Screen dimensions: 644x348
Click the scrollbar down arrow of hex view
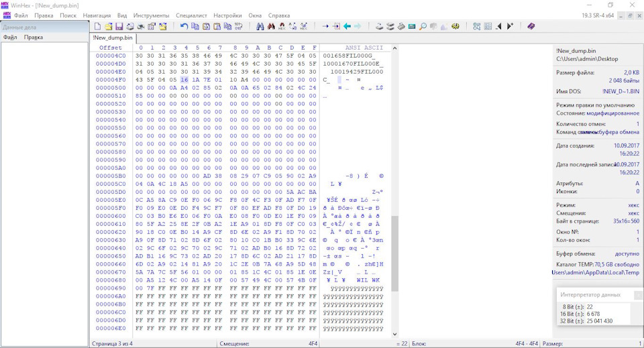pos(394,334)
